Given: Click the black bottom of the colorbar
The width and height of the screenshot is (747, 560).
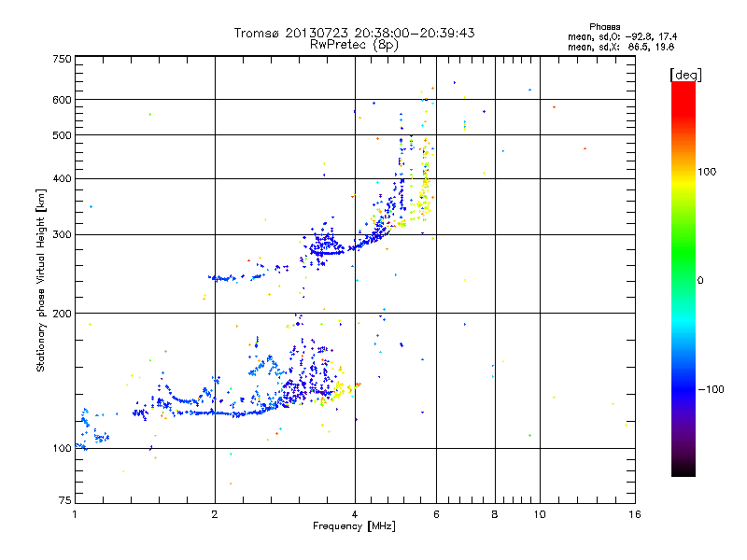Looking at the screenshot, I should pos(684,469).
